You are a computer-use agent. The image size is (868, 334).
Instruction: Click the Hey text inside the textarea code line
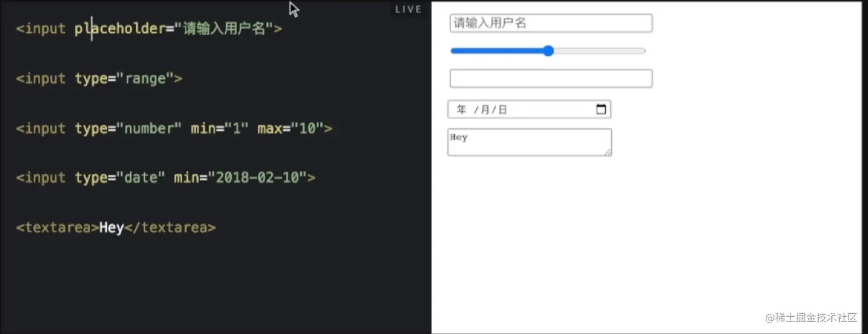111,227
